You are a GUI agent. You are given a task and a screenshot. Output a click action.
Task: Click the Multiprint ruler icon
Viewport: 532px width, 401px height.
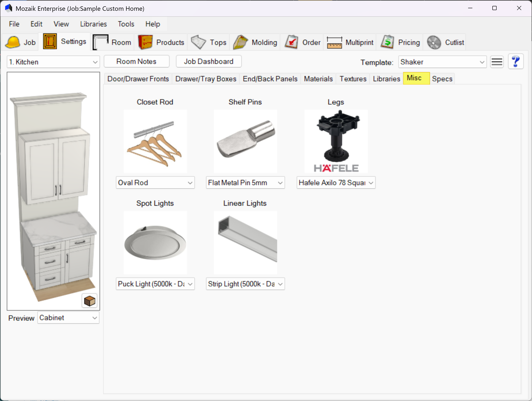pyautogui.click(x=334, y=42)
